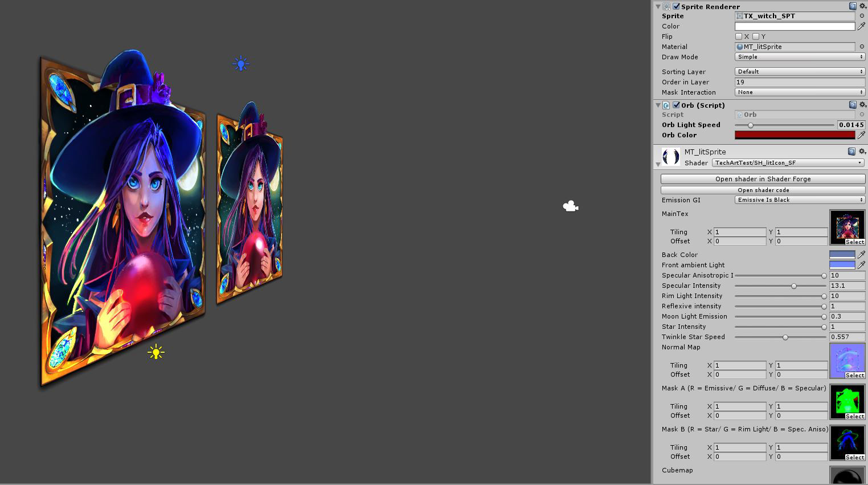
Task: Click the Specular Intensity slider
Action: (x=780, y=286)
